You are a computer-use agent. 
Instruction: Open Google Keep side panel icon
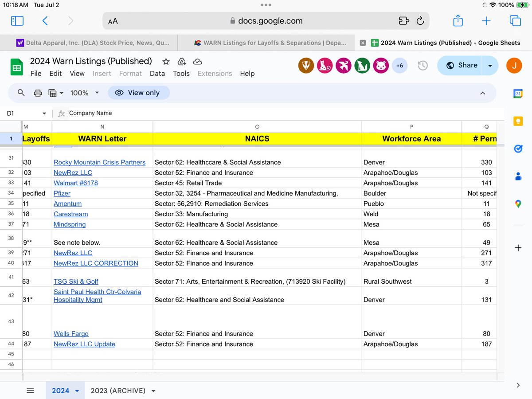click(x=518, y=121)
